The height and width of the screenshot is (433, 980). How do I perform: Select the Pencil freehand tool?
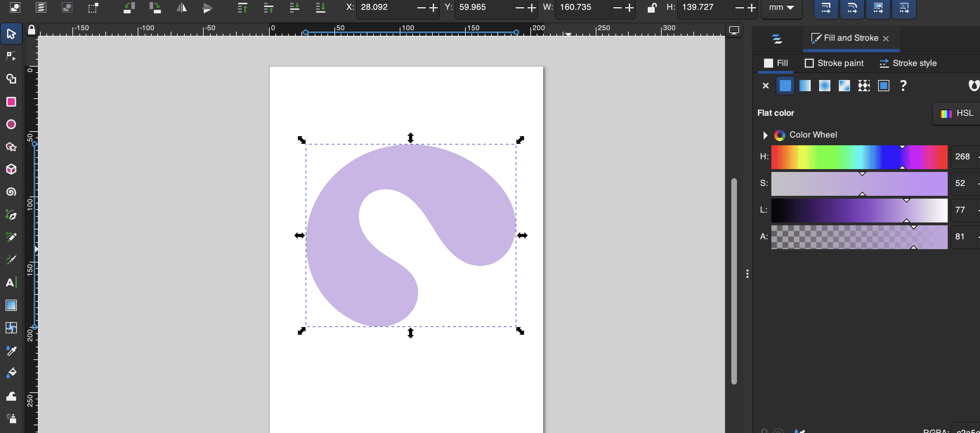[11, 237]
